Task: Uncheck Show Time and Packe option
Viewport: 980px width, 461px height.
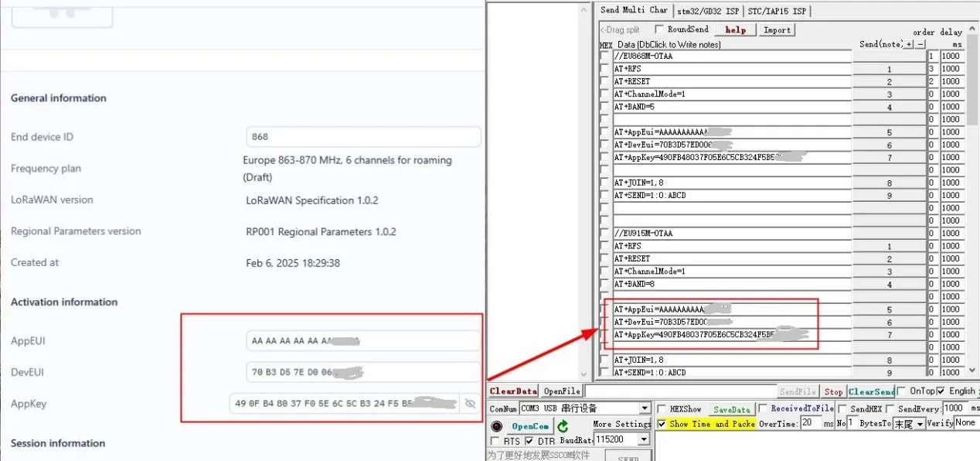Action: click(x=662, y=424)
